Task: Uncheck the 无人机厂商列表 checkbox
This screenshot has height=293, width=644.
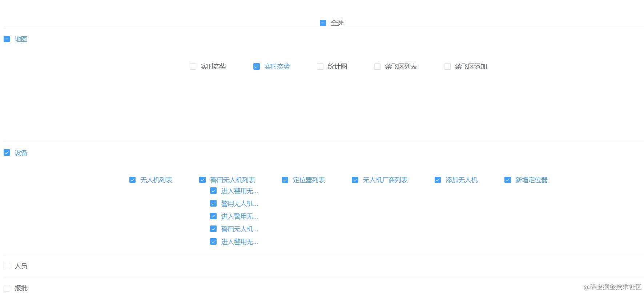Action: tap(355, 180)
